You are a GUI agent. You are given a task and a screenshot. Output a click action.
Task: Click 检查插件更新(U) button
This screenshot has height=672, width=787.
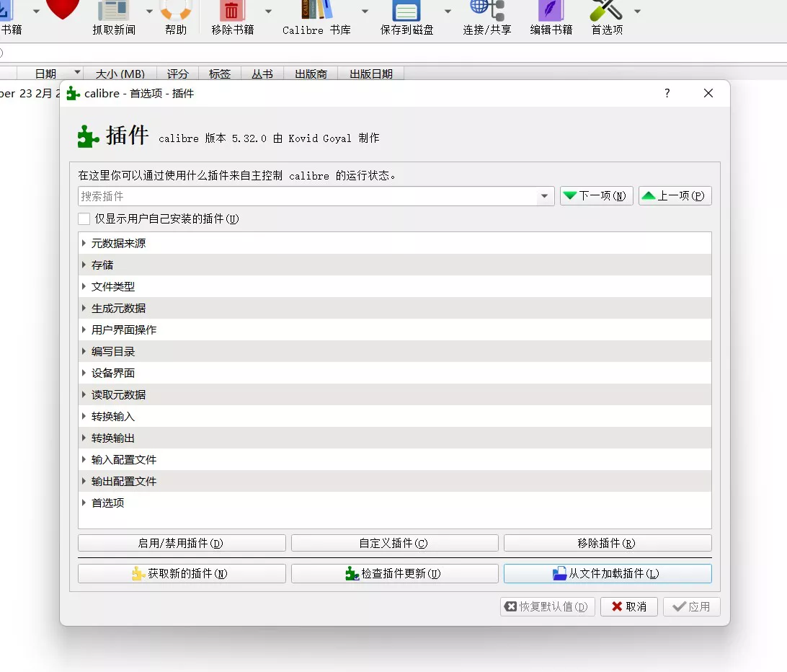pyautogui.click(x=394, y=573)
